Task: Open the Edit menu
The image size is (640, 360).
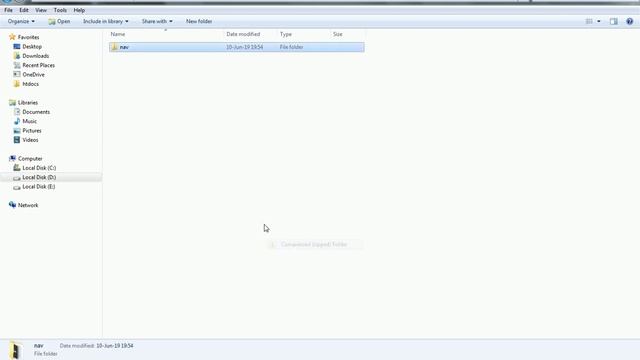Action: coord(24,10)
